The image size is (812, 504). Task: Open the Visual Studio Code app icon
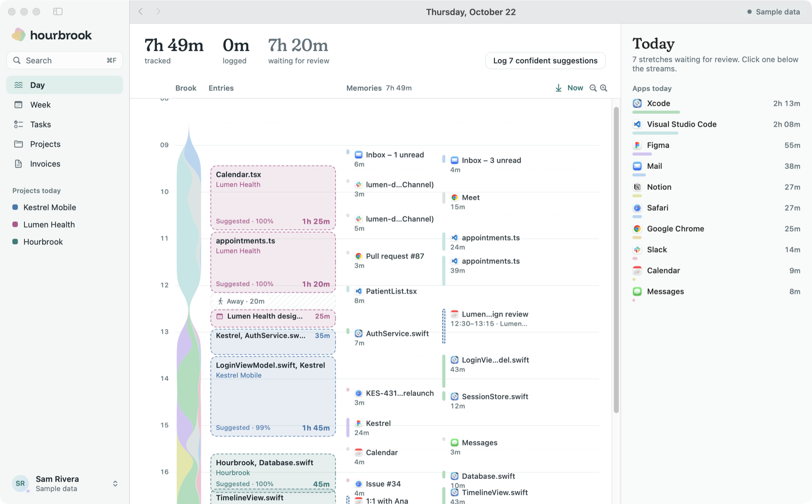click(637, 124)
